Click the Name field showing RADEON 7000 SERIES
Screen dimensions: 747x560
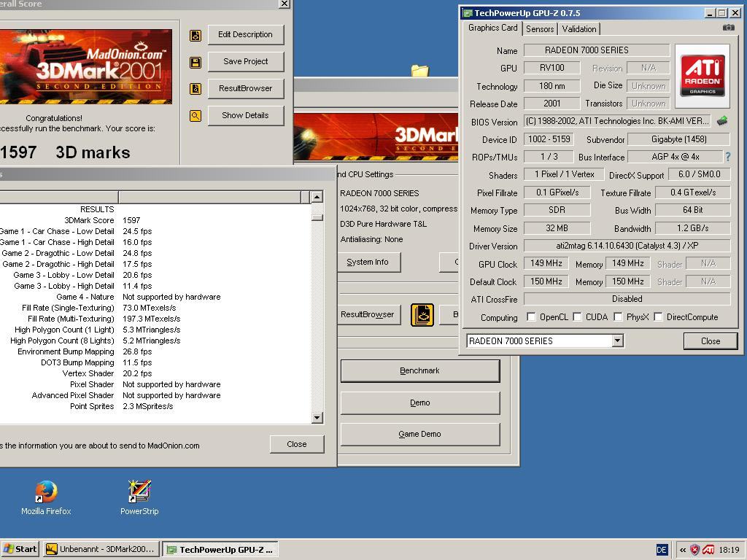pos(597,50)
